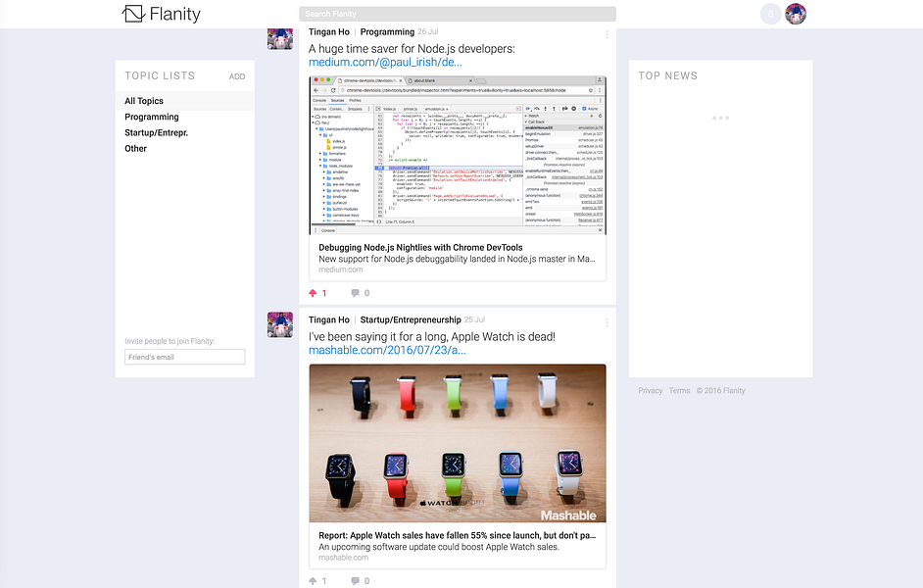Select the Other topic list
The width and height of the screenshot is (923, 588).
135,149
